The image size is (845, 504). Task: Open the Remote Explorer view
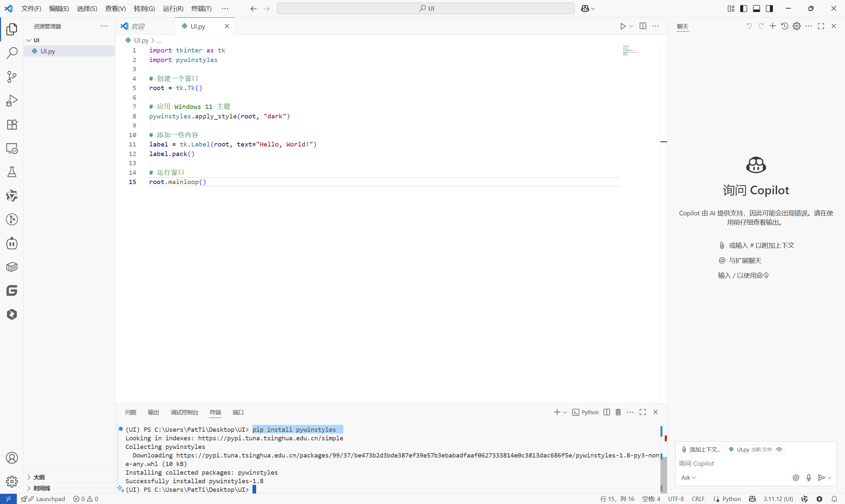point(12,148)
